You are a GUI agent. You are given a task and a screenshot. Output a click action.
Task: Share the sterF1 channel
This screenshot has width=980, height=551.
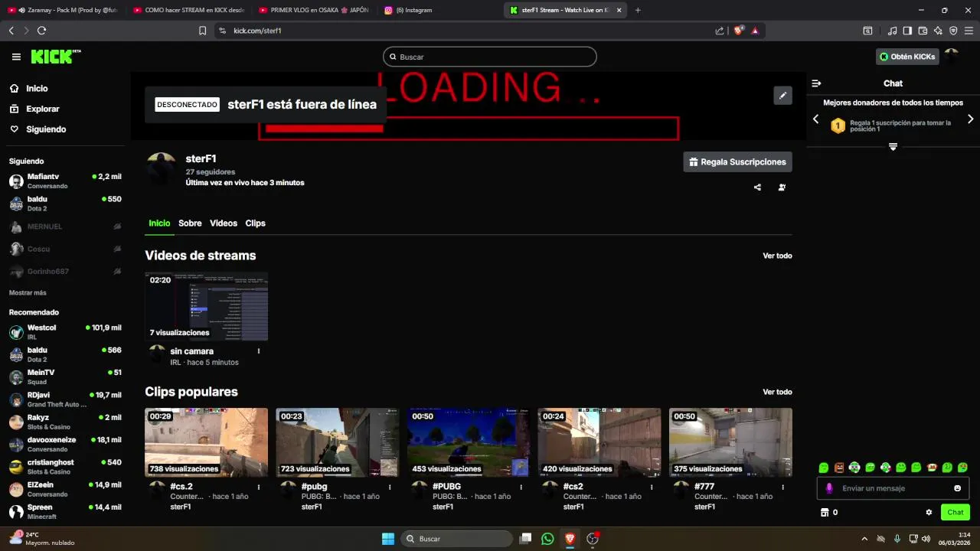click(757, 187)
